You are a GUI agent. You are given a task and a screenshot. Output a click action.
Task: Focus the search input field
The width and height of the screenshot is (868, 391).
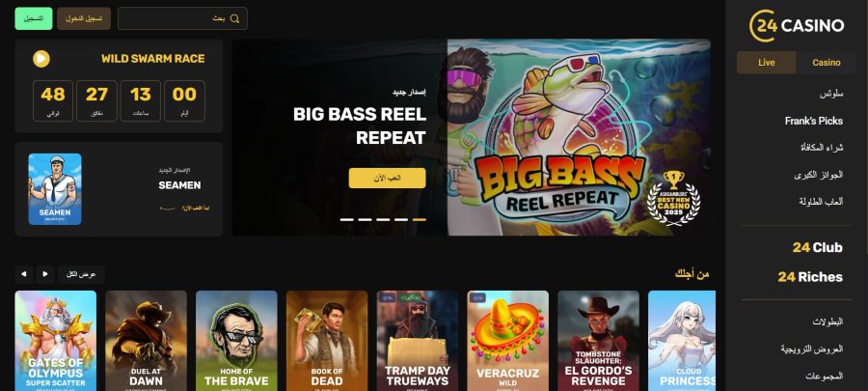point(182,19)
